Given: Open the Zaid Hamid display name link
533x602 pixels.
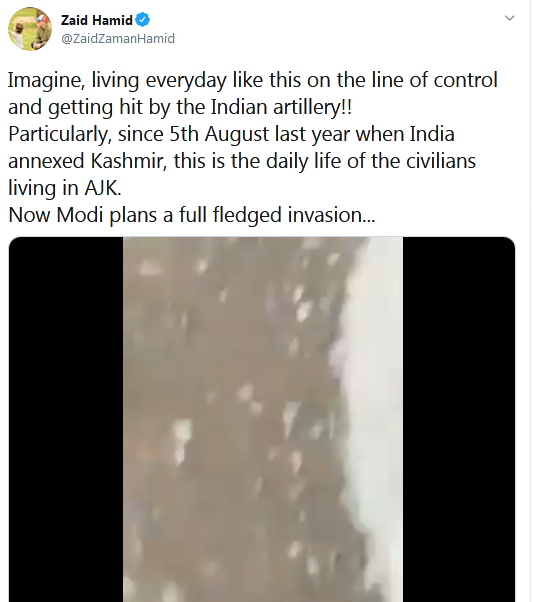Looking at the screenshot, I should [x=96, y=20].
